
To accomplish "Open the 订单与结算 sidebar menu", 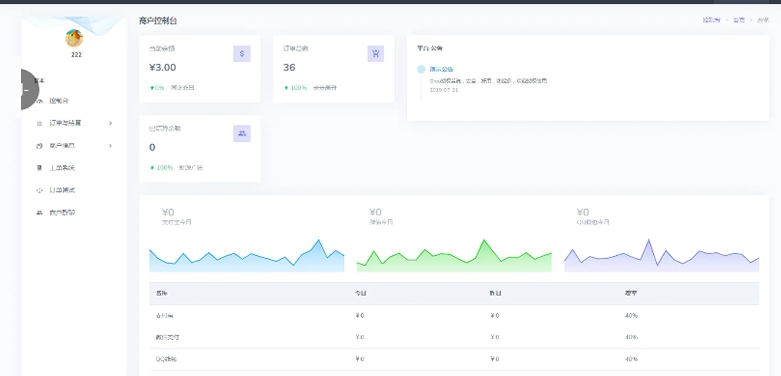I will (x=65, y=123).
